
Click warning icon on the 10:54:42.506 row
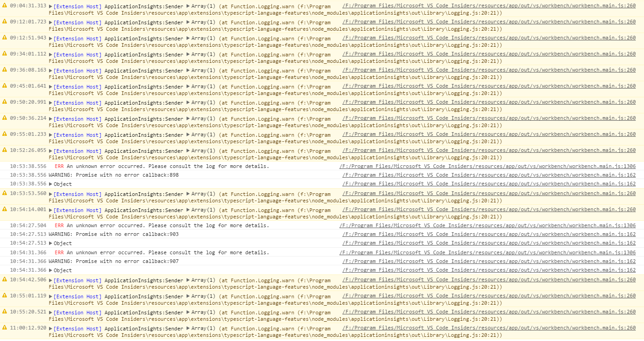pyautogui.click(x=5, y=280)
